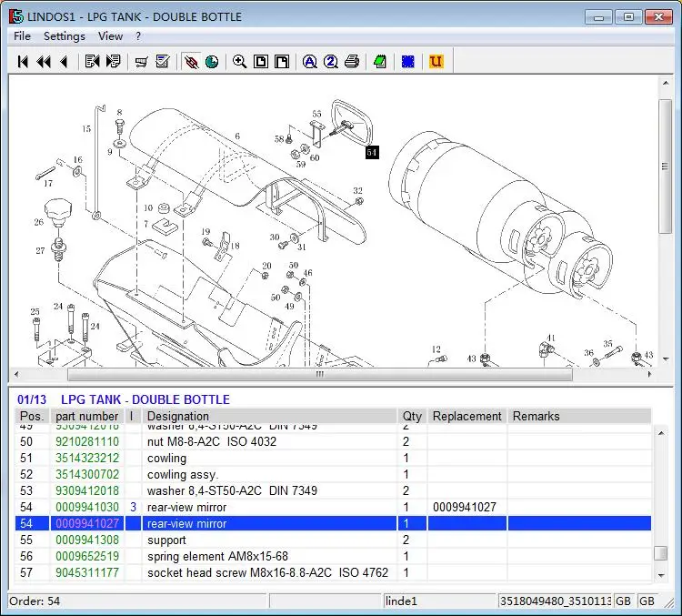Open the ? help menu
Image resolution: width=682 pixels, height=616 pixels.
138,36
